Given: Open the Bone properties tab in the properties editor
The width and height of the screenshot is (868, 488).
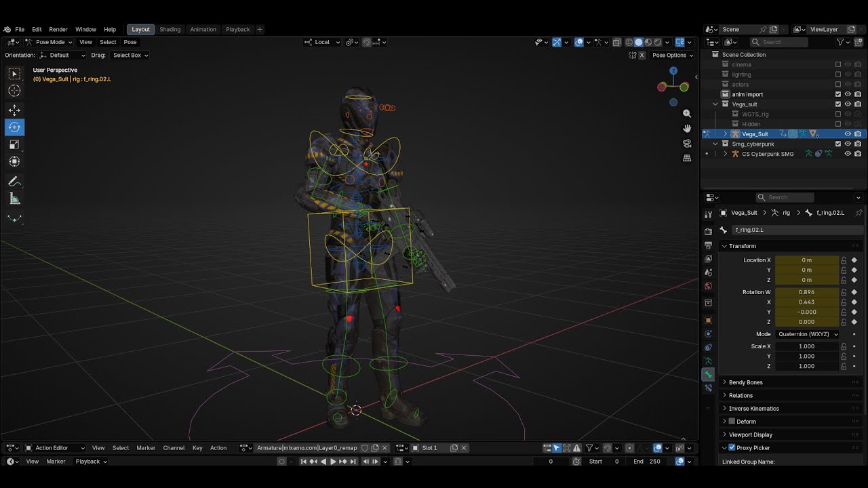Looking at the screenshot, I should (709, 374).
